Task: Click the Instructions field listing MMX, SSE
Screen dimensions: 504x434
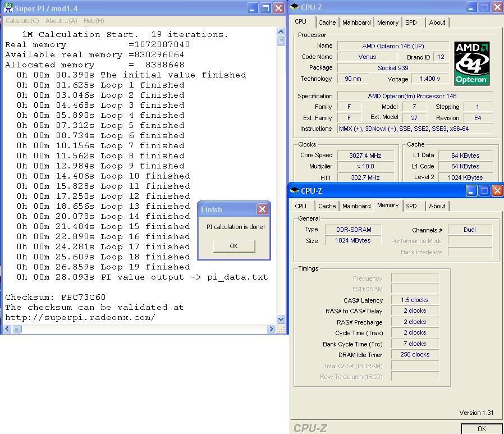Action: tap(415, 129)
